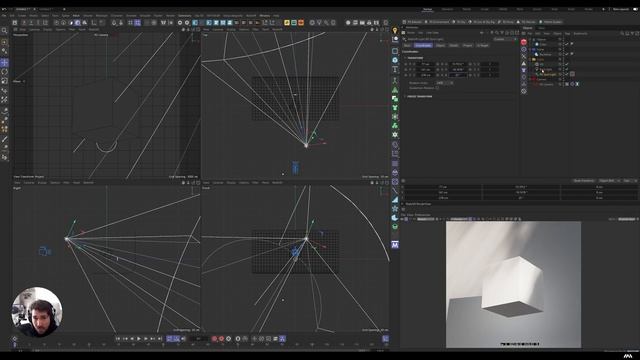Select the Scale tool in left toolbar
This screenshot has width=640, height=360.
[x=4, y=81]
